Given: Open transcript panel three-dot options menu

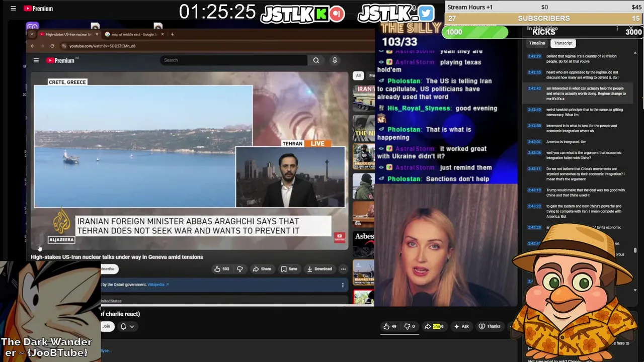Looking at the screenshot, I should tap(617, 29).
